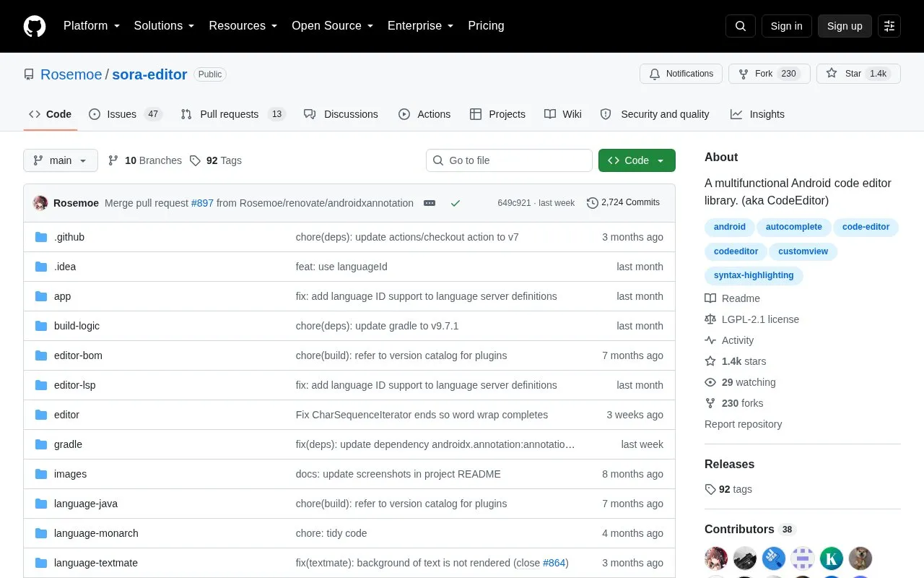Viewport: 924px width, 578px height.
Task: Star the sora-editor repository
Action: click(858, 74)
